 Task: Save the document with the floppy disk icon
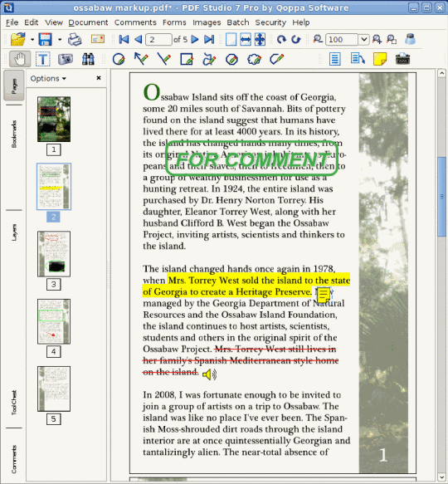[46, 39]
